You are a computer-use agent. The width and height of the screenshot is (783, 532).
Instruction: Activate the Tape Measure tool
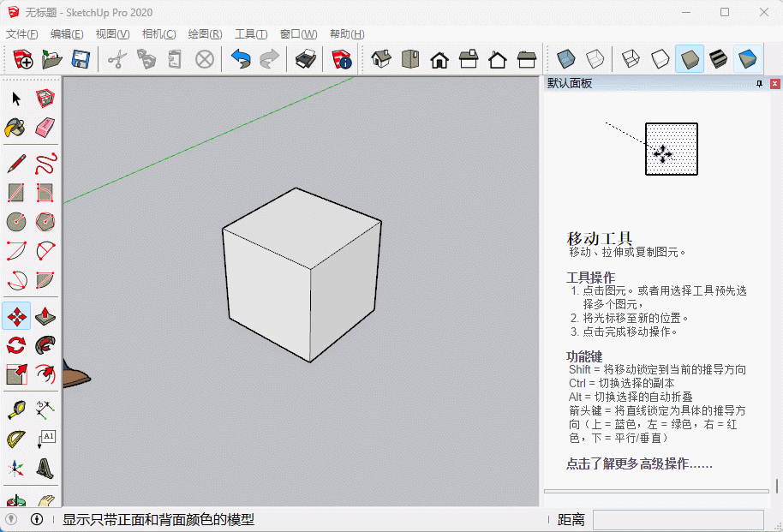point(16,410)
